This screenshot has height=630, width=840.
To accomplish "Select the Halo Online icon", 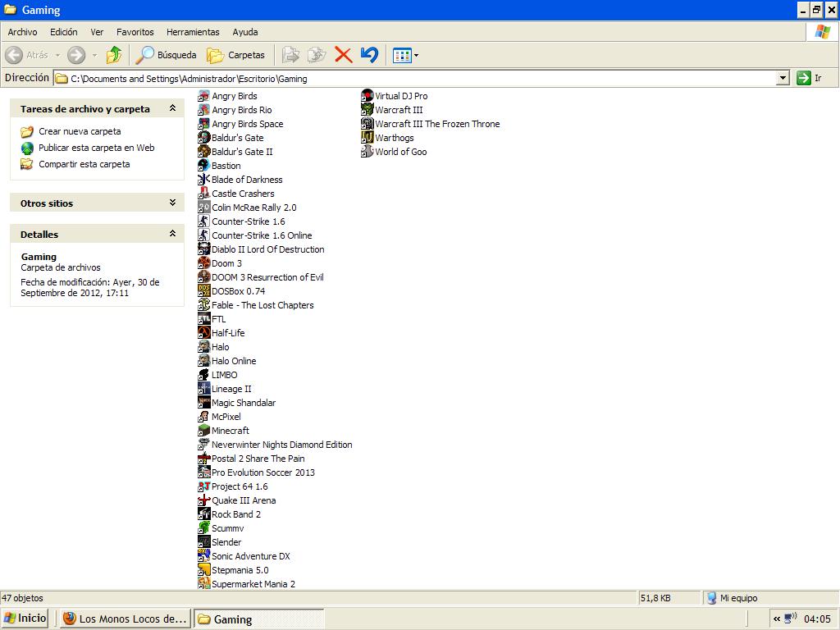I will point(203,361).
